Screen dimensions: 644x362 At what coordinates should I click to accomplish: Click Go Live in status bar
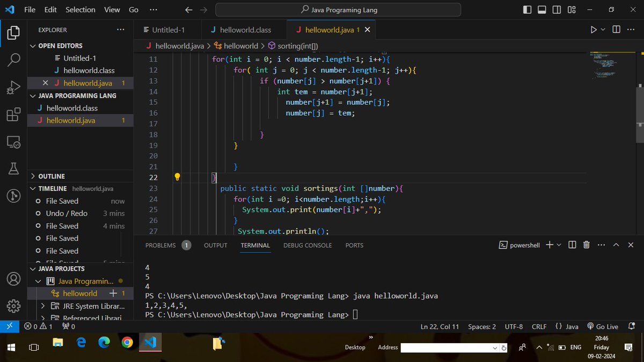[x=603, y=326]
